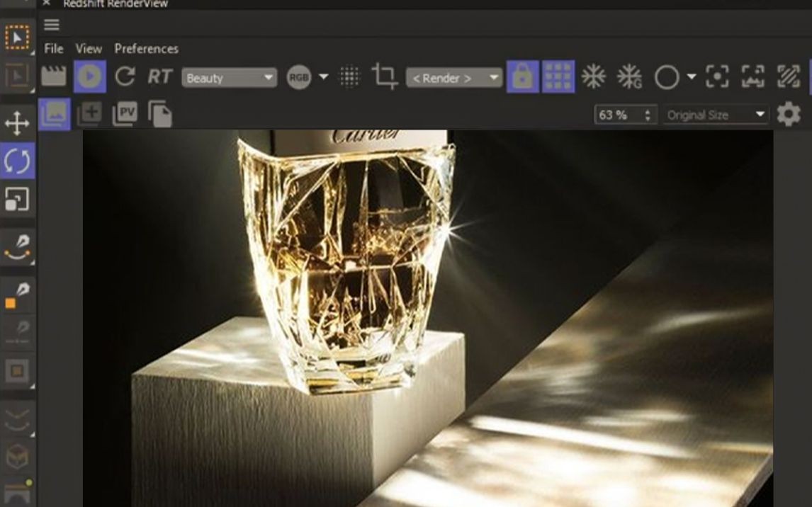Toggle the snapshot grid view
The height and width of the screenshot is (507, 812).
(558, 78)
